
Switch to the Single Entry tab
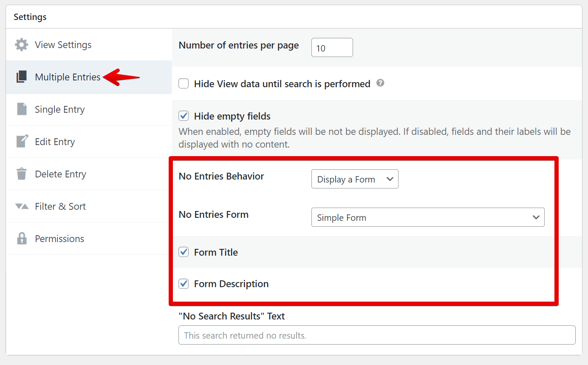tap(59, 109)
